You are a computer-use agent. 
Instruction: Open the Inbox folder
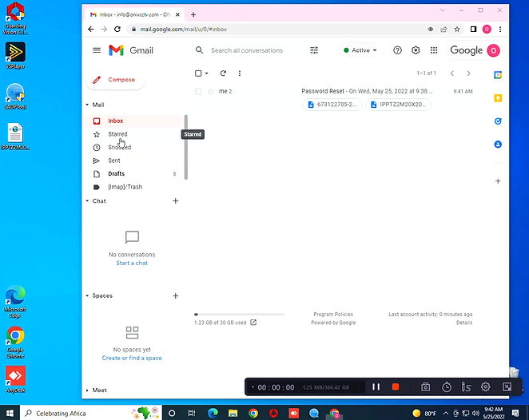[x=133, y=121]
